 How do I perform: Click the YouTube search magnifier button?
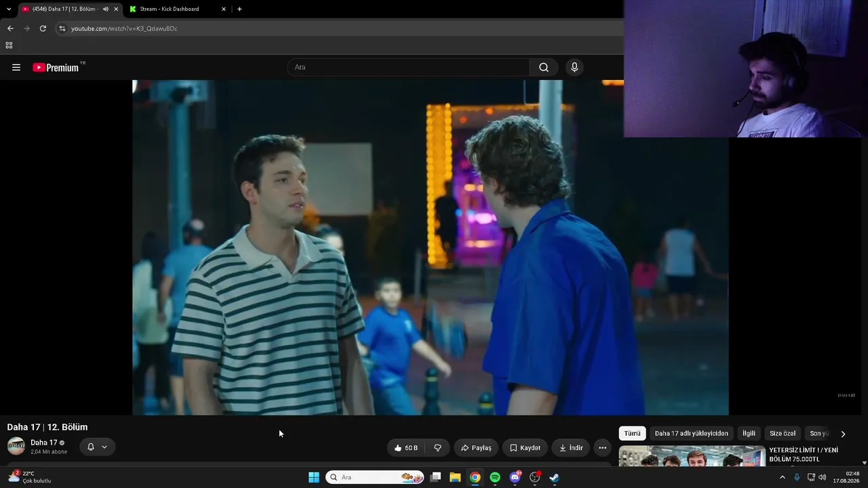(544, 67)
